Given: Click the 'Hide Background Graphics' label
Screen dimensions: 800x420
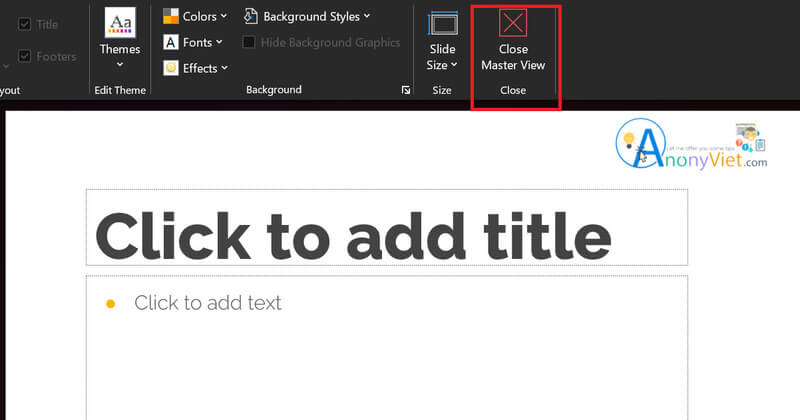Looking at the screenshot, I should (x=330, y=42).
